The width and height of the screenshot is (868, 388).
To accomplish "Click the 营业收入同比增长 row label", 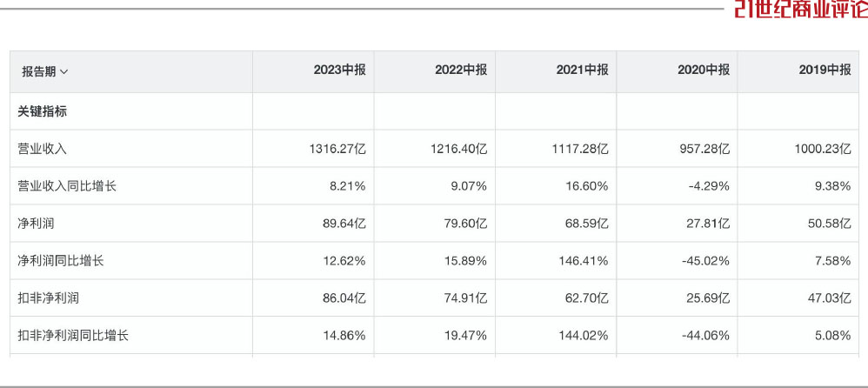I will point(67,186).
